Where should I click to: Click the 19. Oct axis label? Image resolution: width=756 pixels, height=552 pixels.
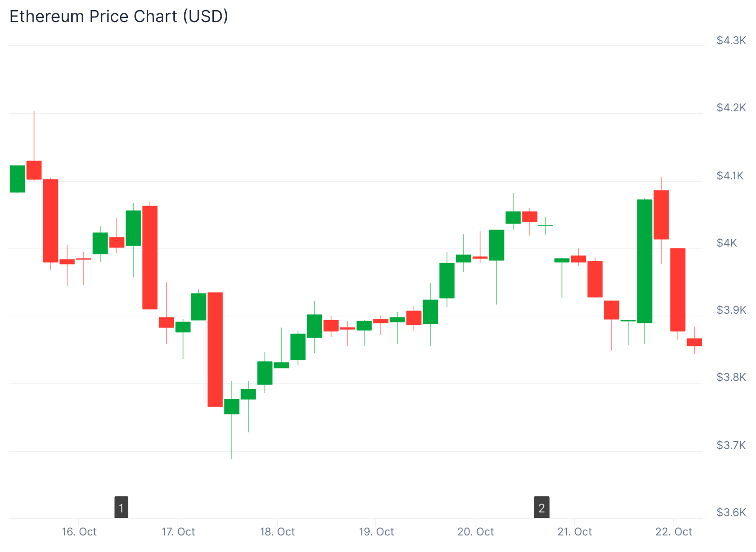[376, 532]
